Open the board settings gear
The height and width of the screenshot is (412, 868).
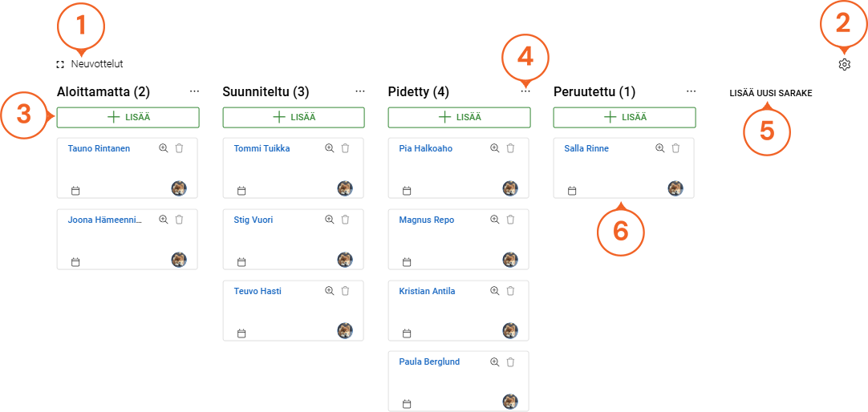tap(844, 65)
